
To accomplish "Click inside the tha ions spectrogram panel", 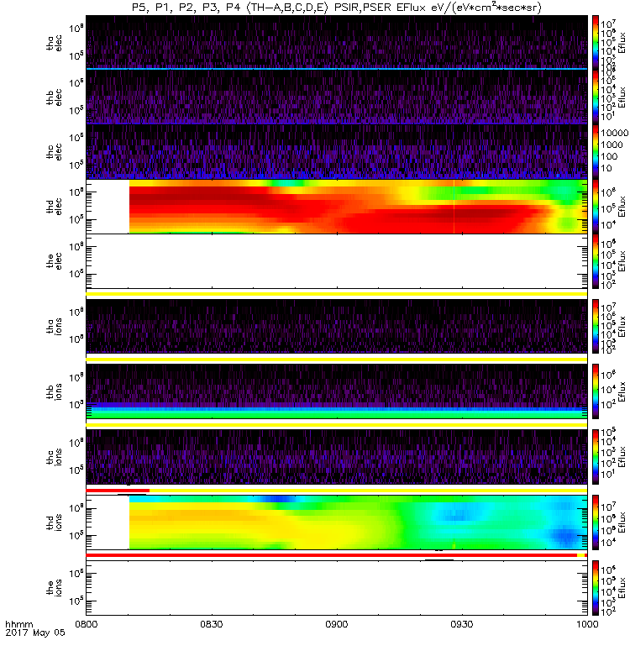I will pyautogui.click(x=337, y=326).
